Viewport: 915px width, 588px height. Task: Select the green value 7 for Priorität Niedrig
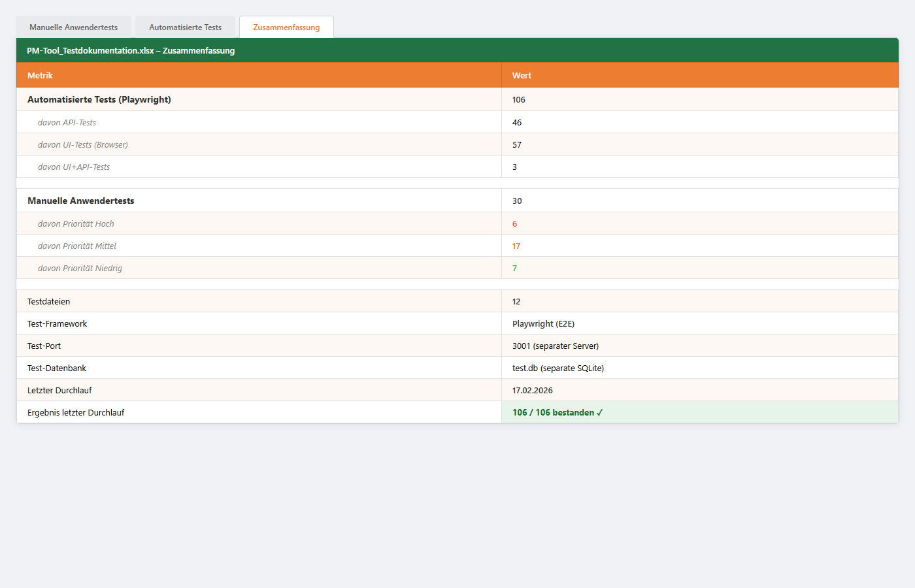(515, 268)
